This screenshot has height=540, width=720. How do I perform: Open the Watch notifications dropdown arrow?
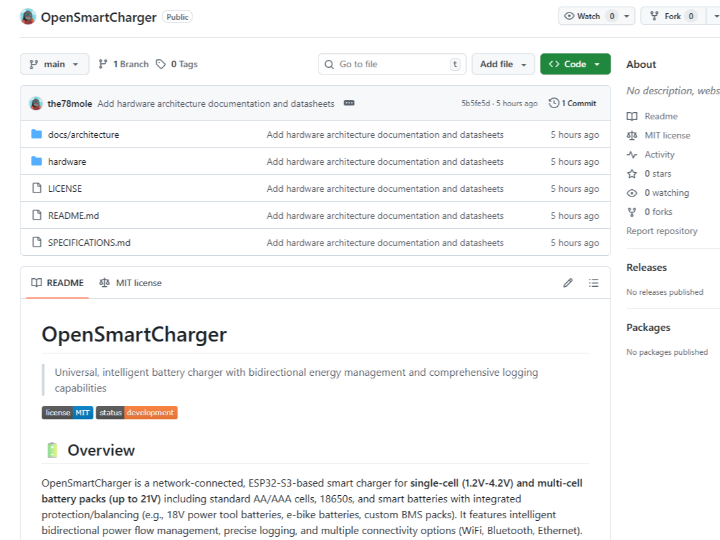click(627, 16)
